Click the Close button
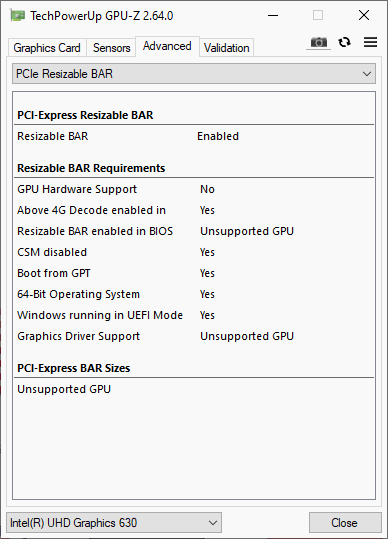 (x=345, y=523)
